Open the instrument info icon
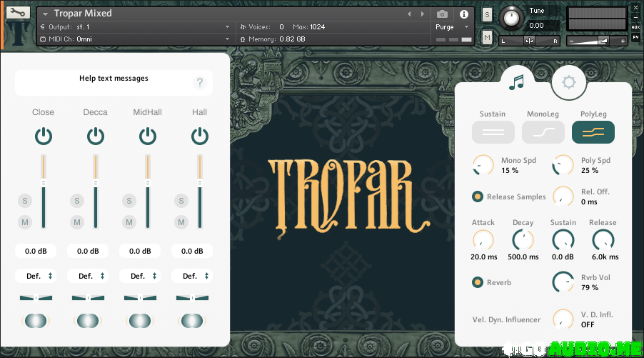Screen dimensions: 644x358 click(463, 14)
